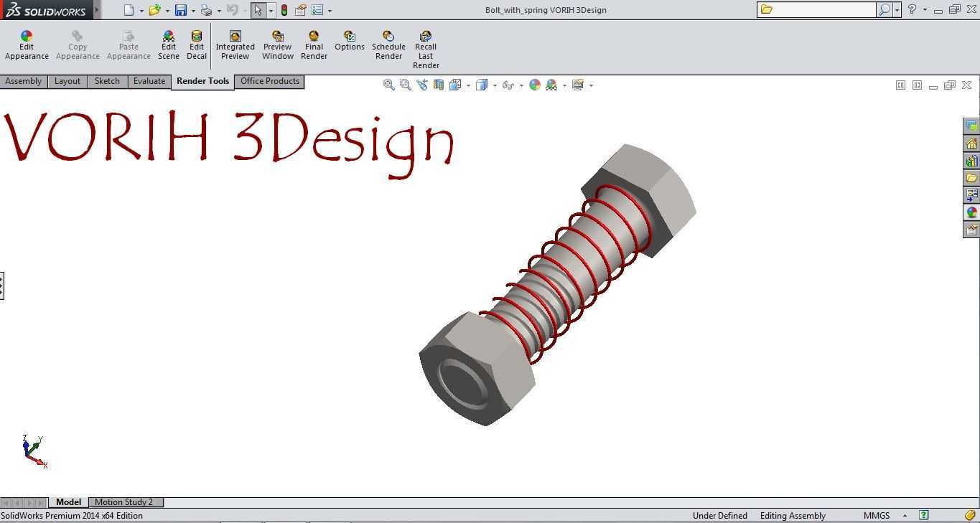The height and width of the screenshot is (523, 980).
Task: Print the document
Action: click(206, 10)
